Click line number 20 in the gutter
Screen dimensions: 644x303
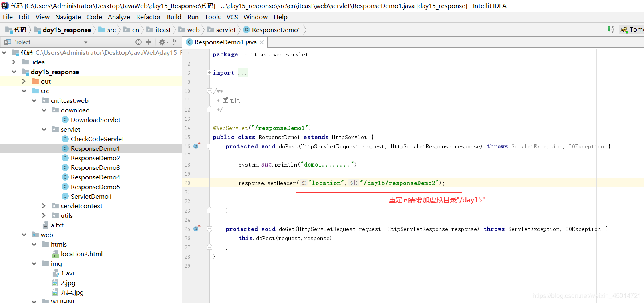coord(187,183)
